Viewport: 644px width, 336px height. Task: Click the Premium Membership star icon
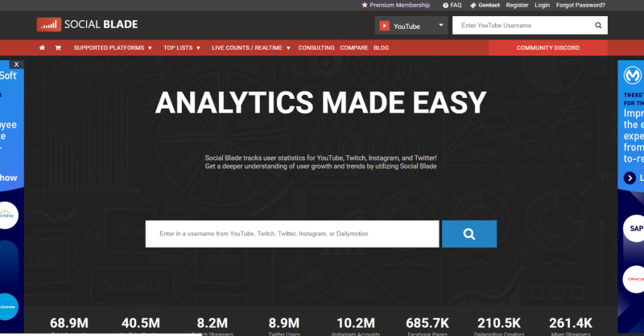click(365, 6)
